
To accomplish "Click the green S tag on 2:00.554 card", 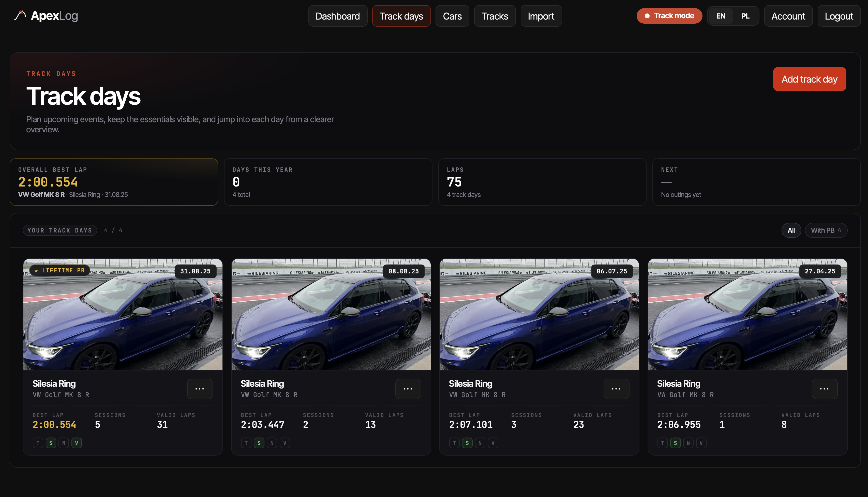I will tap(51, 443).
